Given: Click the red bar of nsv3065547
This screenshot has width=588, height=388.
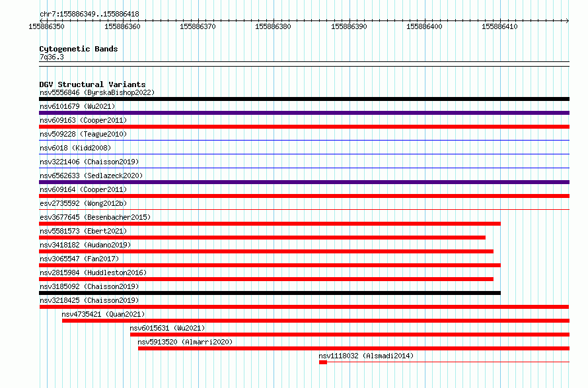Looking at the screenshot, I should tap(270, 265).
